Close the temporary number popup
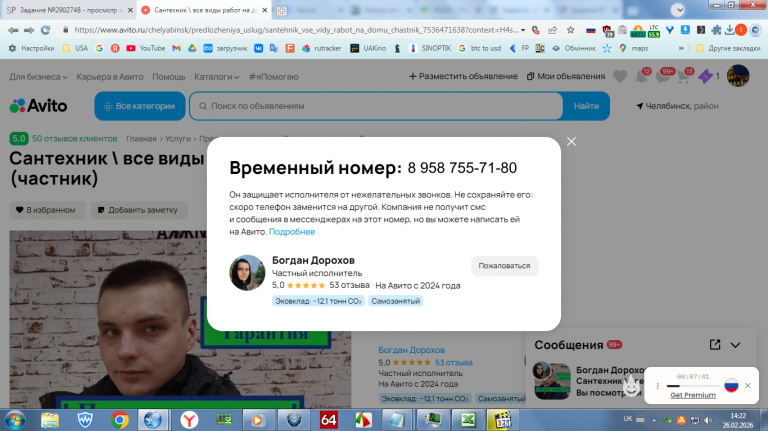 571,142
